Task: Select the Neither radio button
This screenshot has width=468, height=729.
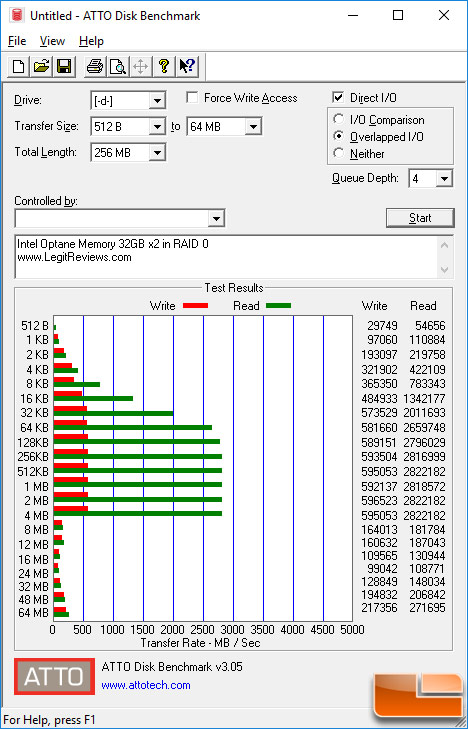Action: pyautogui.click(x=339, y=153)
